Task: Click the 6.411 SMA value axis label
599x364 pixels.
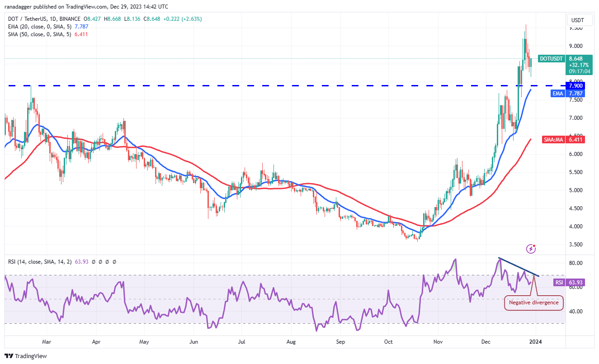Action: click(576, 140)
